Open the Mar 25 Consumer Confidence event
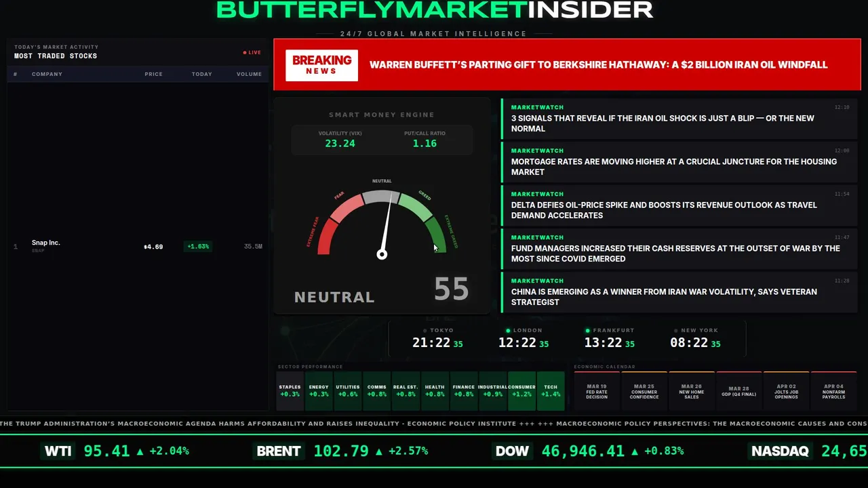868x488 pixels. 644,391
